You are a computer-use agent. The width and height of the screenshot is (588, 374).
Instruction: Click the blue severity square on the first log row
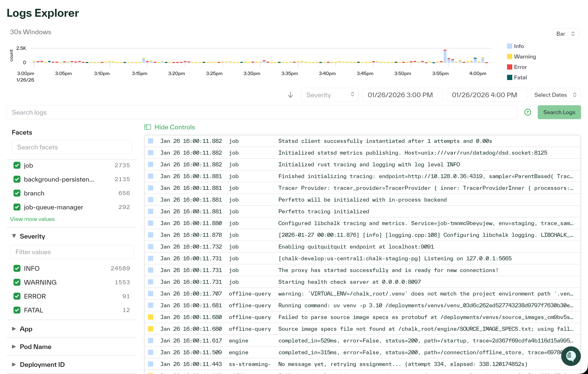click(150, 141)
